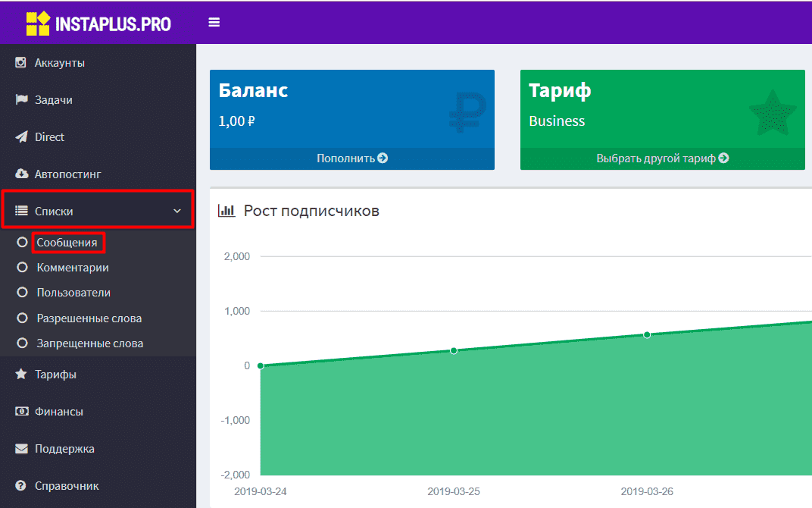812x508 pixels.
Task: Click the arrow circle icon next to Пополнить
Action: 383,158
